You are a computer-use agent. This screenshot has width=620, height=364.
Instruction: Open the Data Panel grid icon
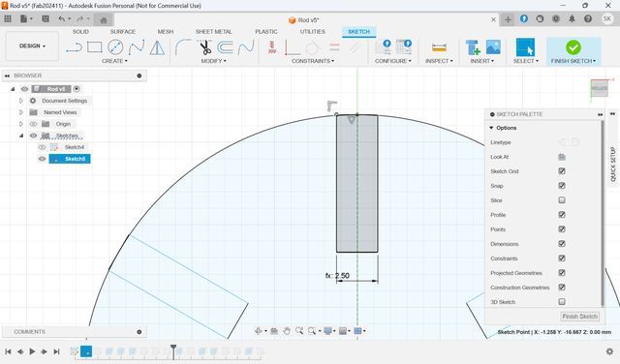click(8, 18)
